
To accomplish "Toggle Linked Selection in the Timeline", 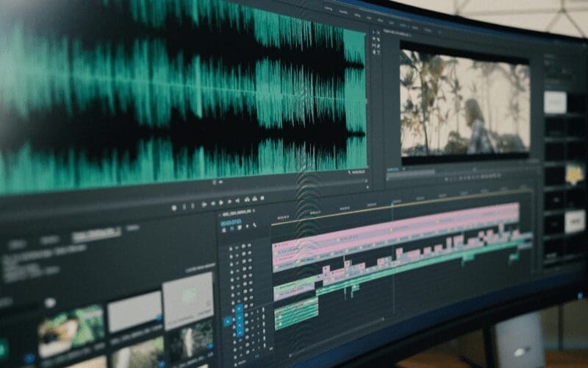I will click(x=240, y=227).
